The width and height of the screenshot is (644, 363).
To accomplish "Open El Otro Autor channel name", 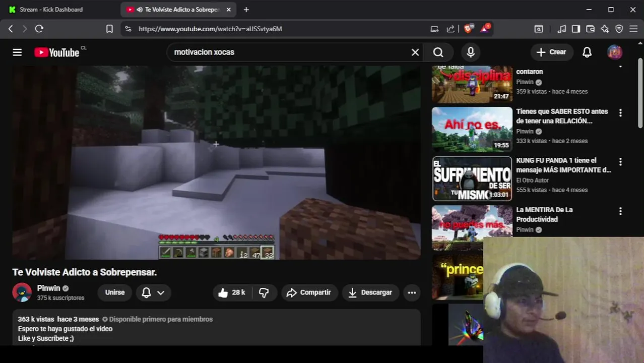I will (x=532, y=180).
